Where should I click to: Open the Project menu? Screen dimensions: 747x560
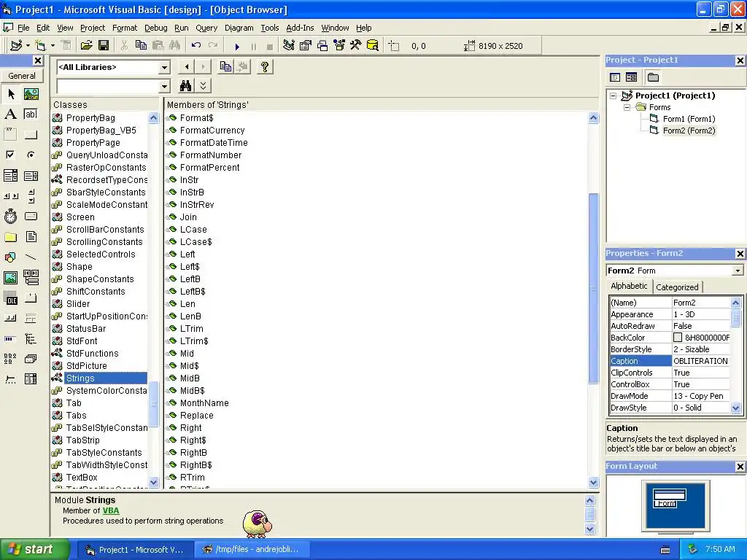93,28
